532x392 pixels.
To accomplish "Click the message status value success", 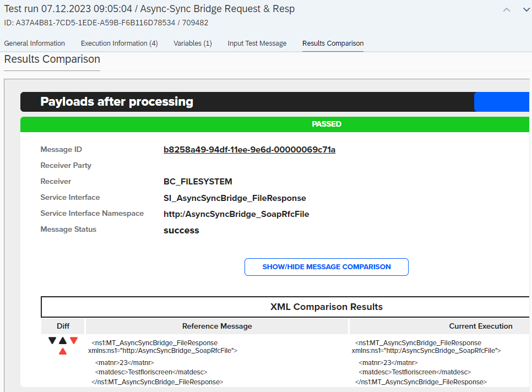I will pyautogui.click(x=181, y=231).
